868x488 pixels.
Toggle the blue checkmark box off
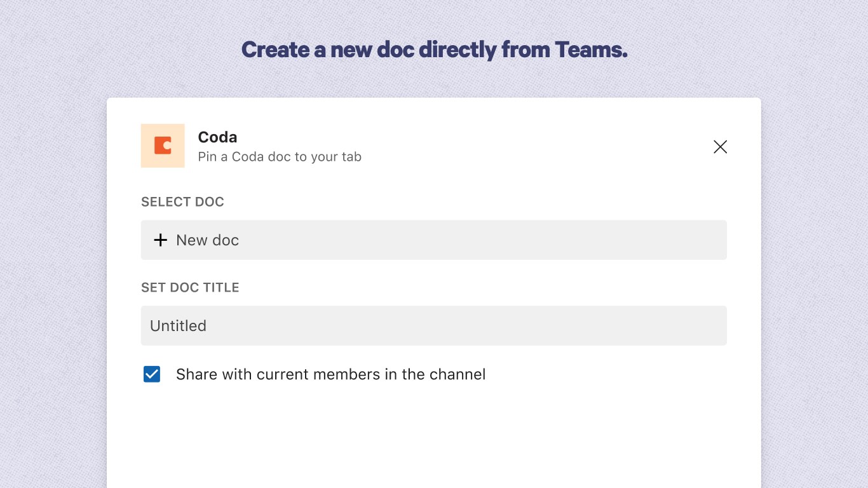coord(152,374)
